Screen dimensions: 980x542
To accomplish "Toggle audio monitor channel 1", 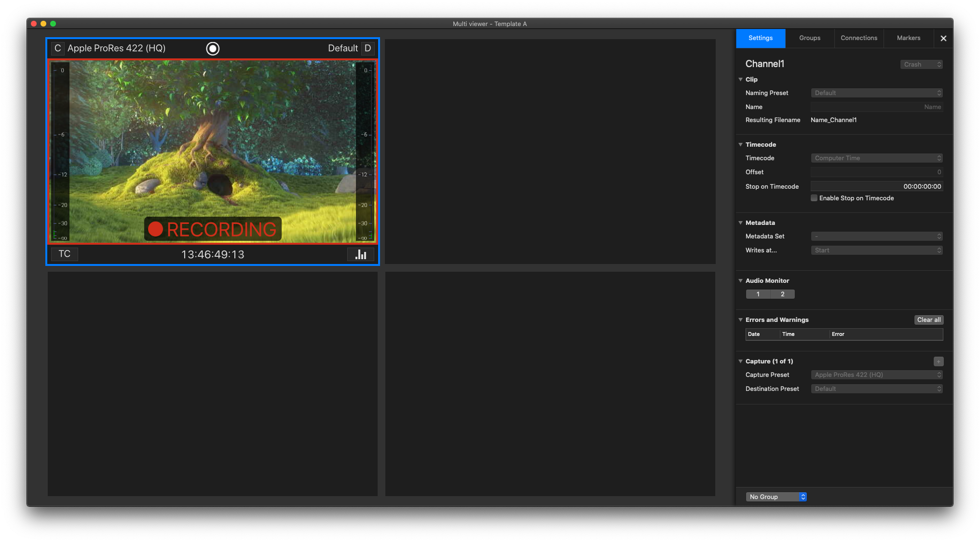I will (x=758, y=294).
